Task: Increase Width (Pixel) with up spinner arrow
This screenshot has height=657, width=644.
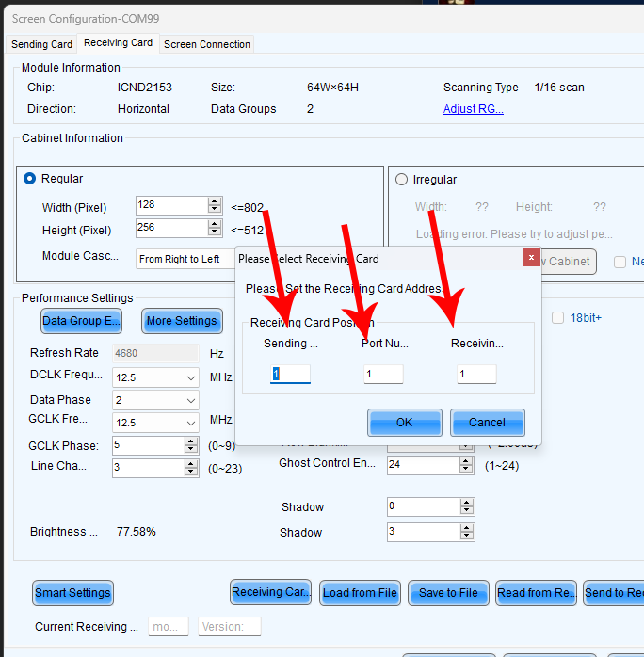Action: point(215,201)
